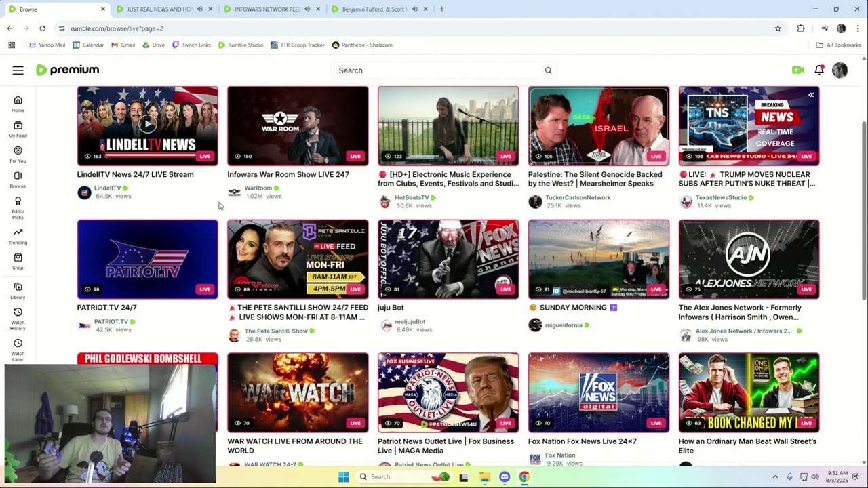Open the Chrome apps grid in bookmarks bar

pos(12,45)
